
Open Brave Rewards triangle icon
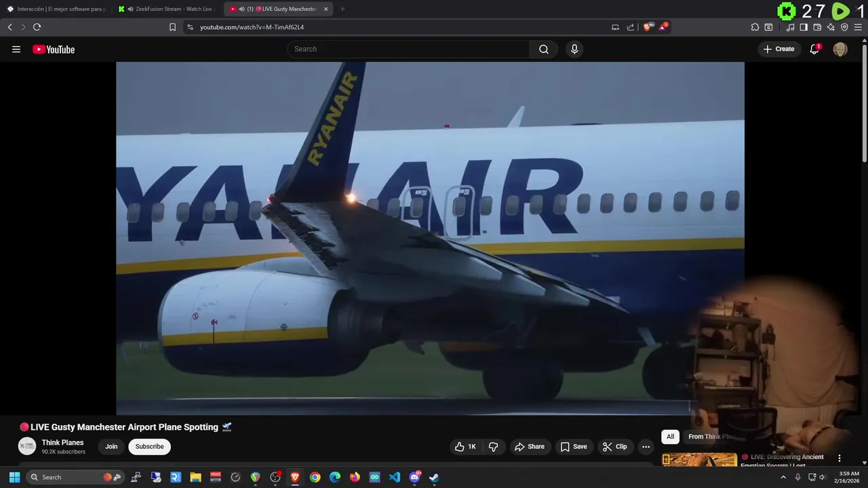coord(663,27)
